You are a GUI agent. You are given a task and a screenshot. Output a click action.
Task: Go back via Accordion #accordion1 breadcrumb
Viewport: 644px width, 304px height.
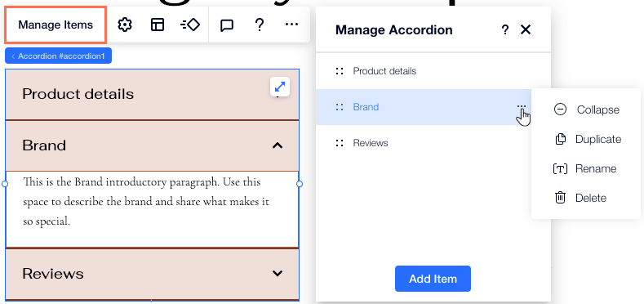[58, 56]
